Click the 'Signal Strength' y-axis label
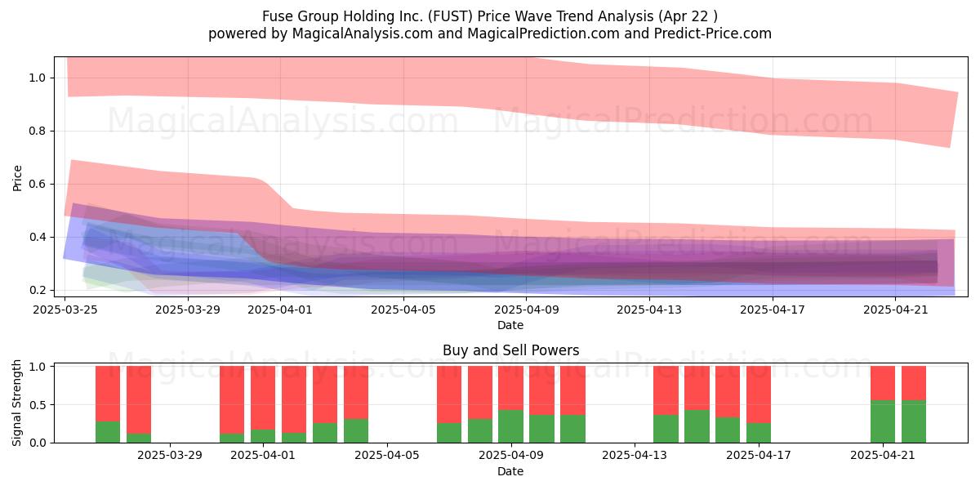 click(x=18, y=404)
